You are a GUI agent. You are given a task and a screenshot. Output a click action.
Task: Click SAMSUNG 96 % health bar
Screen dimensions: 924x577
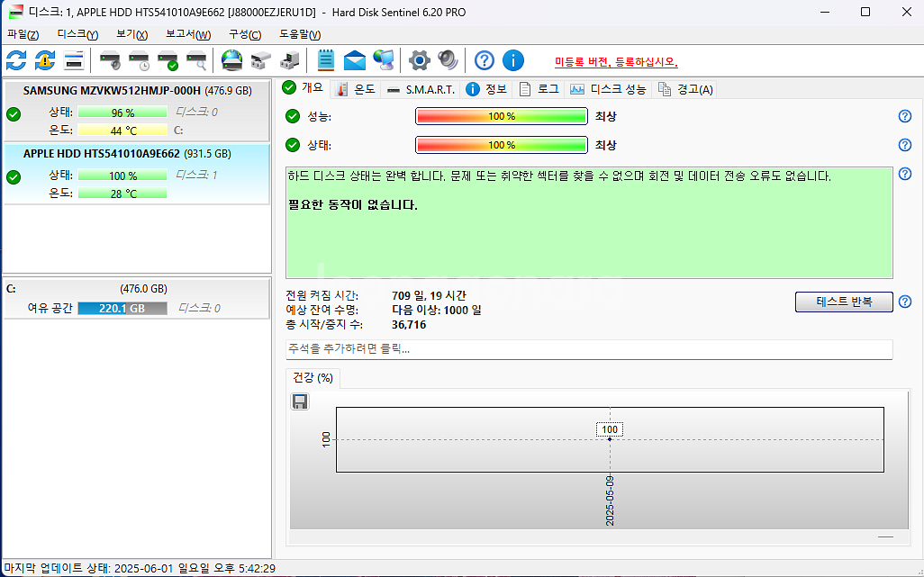122,113
